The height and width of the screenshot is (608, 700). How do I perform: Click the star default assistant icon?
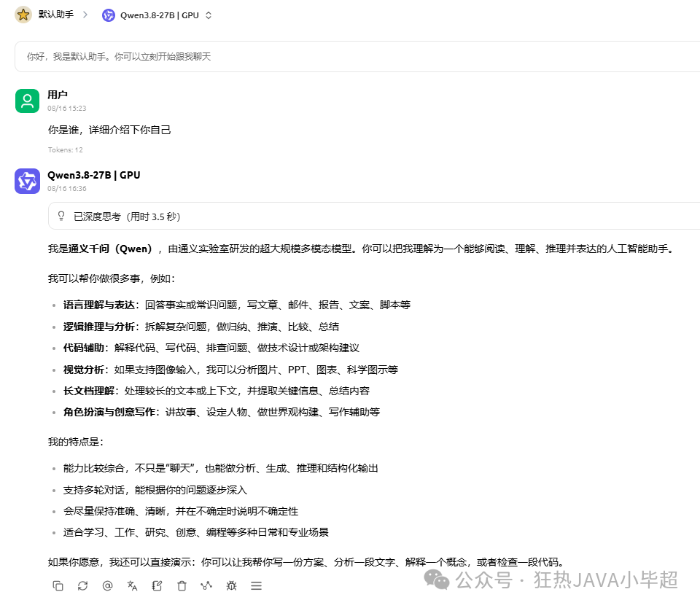coord(23,15)
